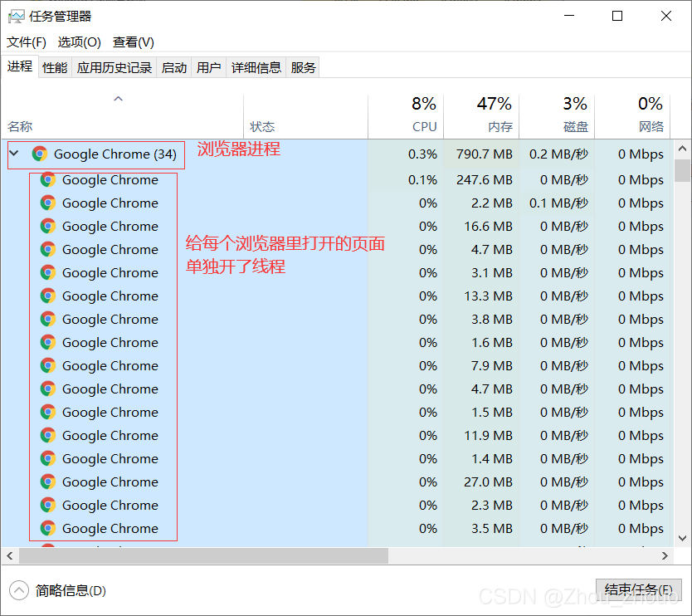
Task: Click the Chrome icon in the 3.8 MB row
Action: [x=48, y=319]
